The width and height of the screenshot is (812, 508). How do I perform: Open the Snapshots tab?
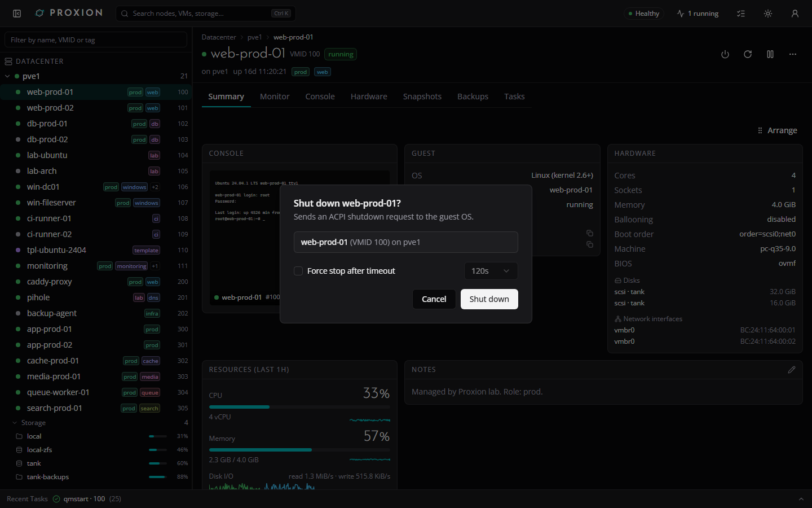[422, 97]
